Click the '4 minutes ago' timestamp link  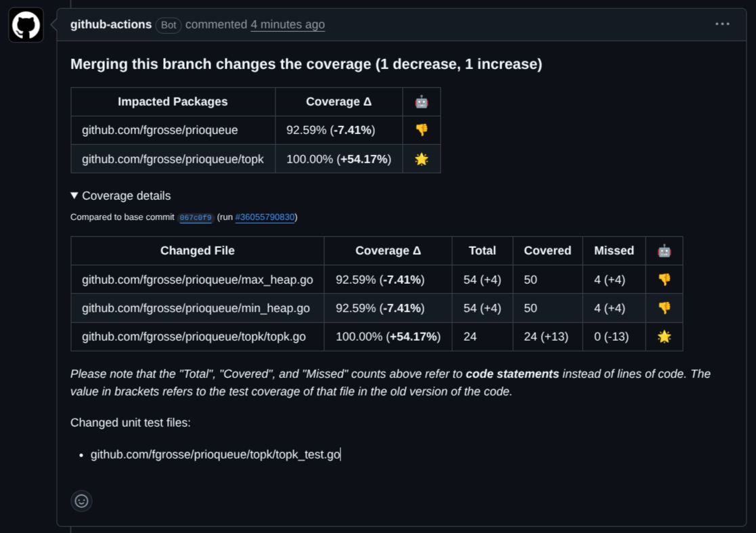288,24
